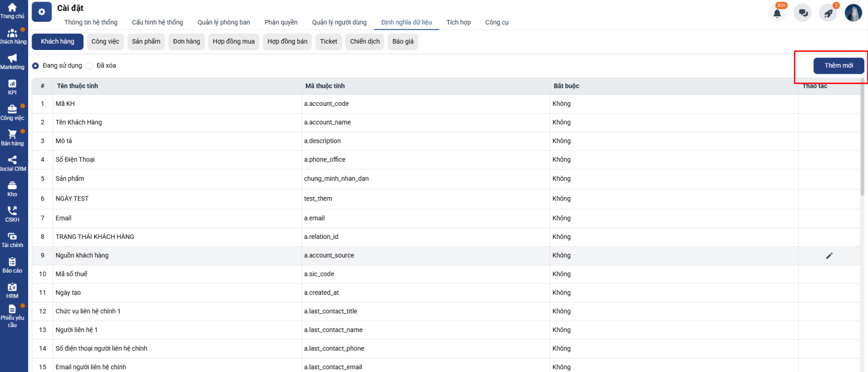Open Quản lý người dùng menu
This screenshot has height=372, width=868.
click(339, 22)
